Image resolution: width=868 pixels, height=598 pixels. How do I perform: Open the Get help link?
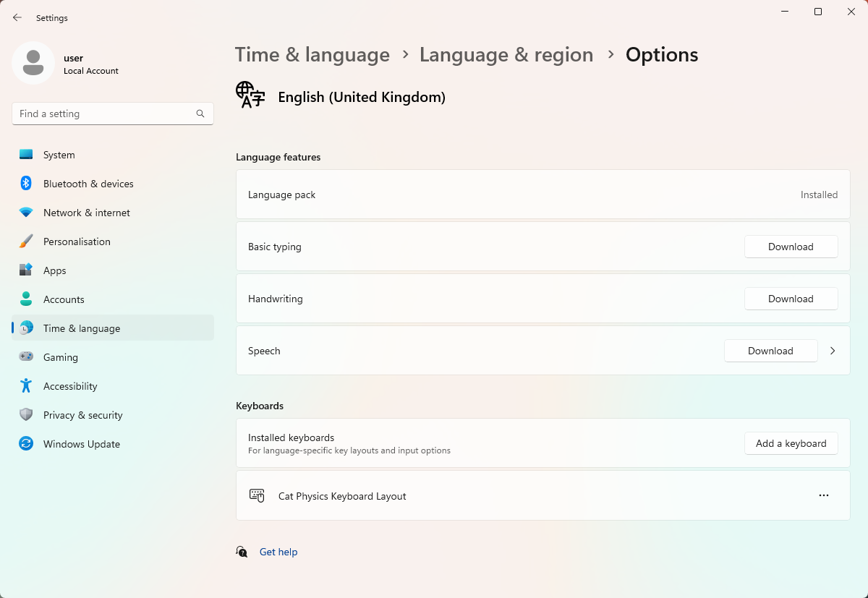point(278,552)
